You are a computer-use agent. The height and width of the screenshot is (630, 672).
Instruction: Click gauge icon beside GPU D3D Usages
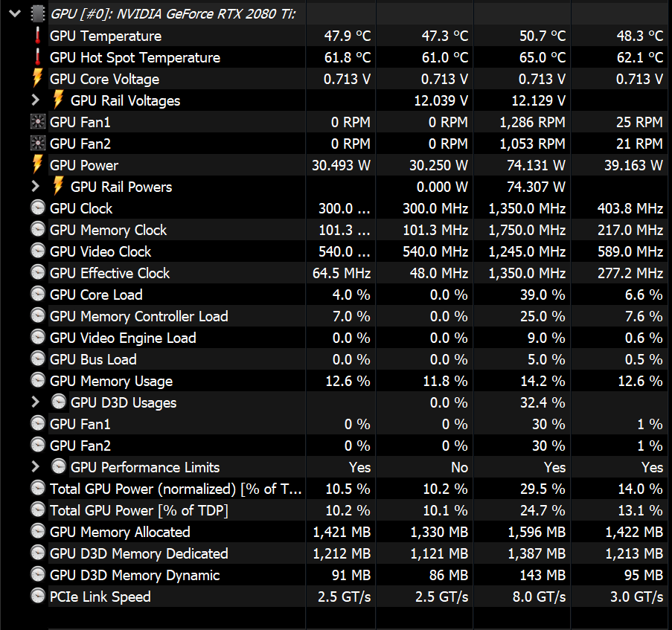point(59,402)
